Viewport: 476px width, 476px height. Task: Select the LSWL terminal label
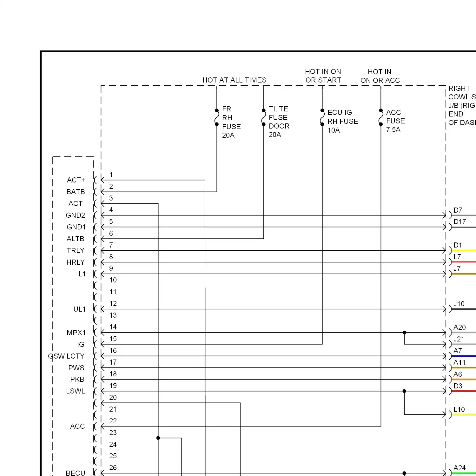(x=76, y=391)
